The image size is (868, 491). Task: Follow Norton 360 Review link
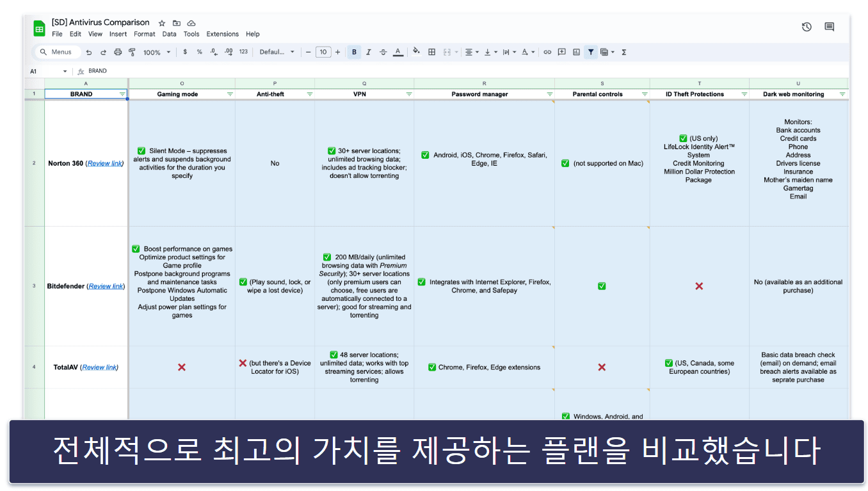[104, 163]
